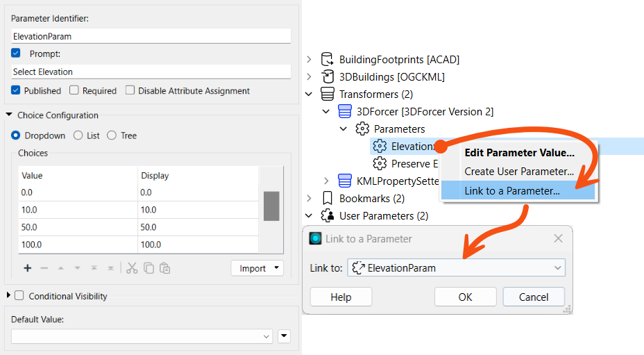Click Cancel in Link to a Parameter
644x355 pixels.
[534, 297]
